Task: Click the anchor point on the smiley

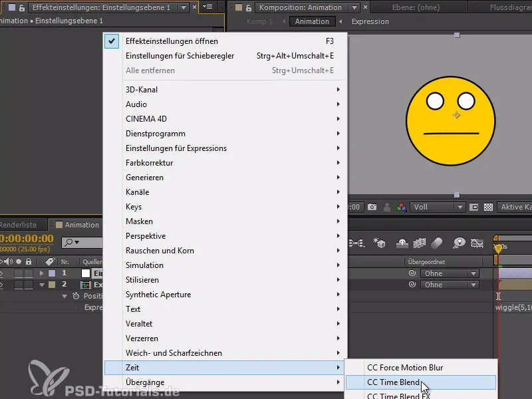Action: click(457, 115)
